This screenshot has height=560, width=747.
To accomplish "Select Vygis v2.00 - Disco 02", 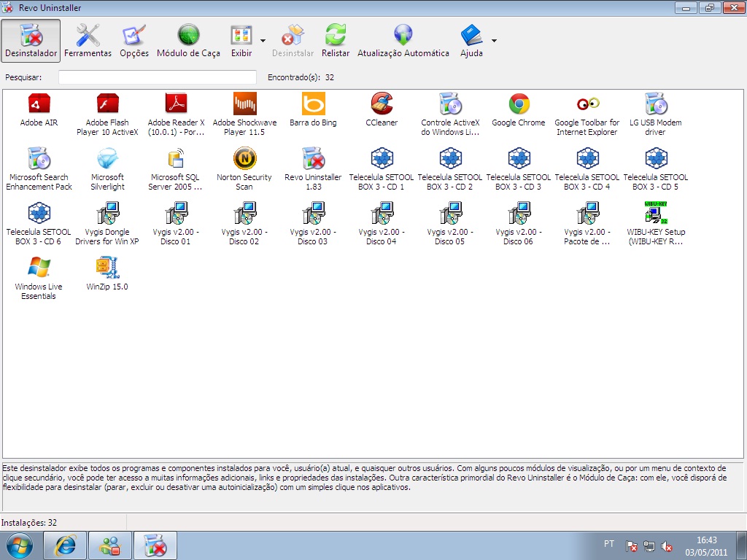I will (x=244, y=225).
